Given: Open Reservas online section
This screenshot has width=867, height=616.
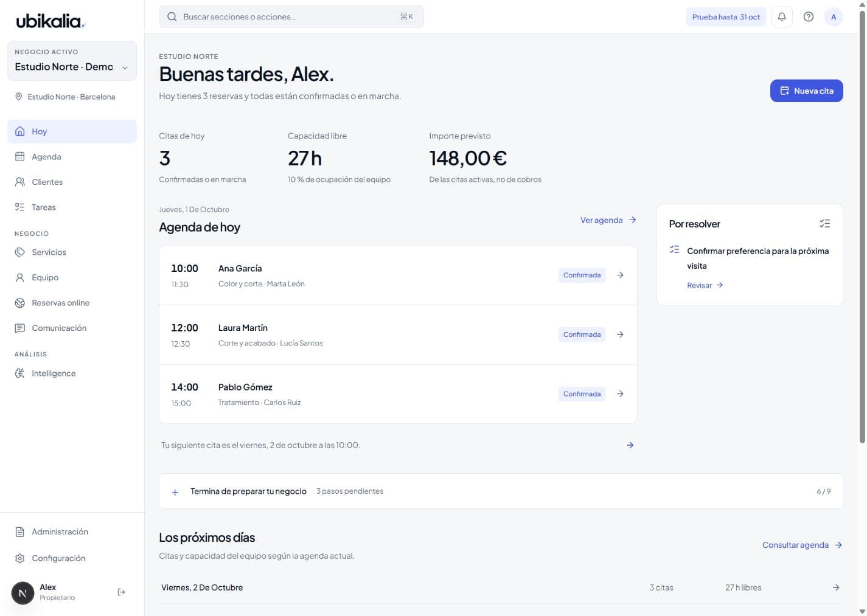Looking at the screenshot, I should pos(72,303).
